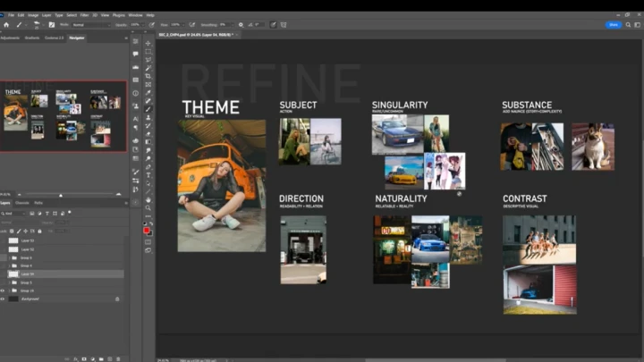Click the blue Share button
Viewport: 644px width, 362px height.
pyautogui.click(x=614, y=25)
